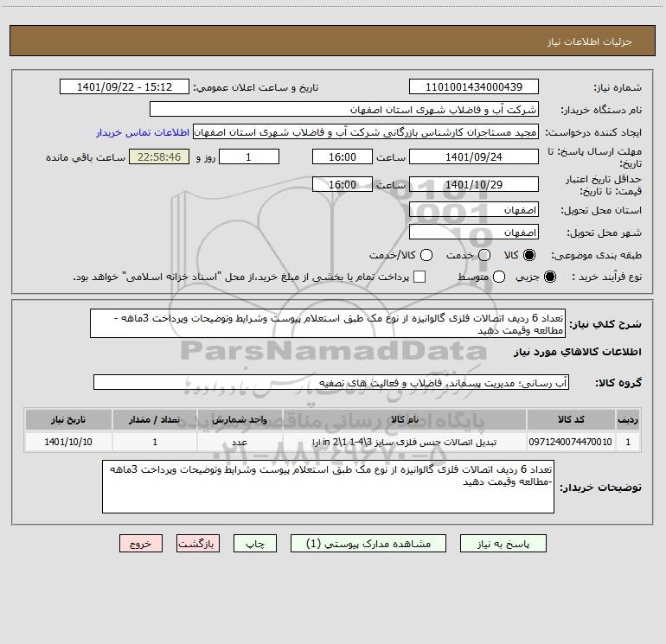Viewport: 666px width, 644px height.
Task: Click the date cell 1401/10/10
Action: click(68, 442)
